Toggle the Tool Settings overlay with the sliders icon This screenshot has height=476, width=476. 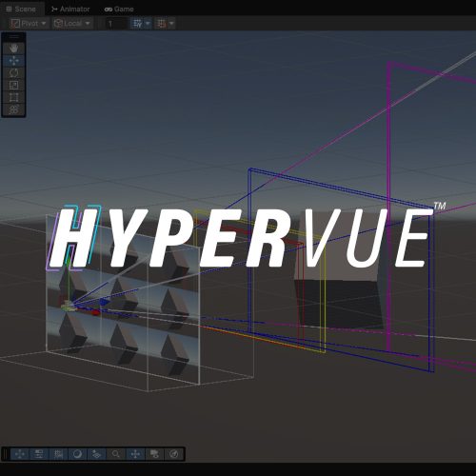(x=39, y=454)
